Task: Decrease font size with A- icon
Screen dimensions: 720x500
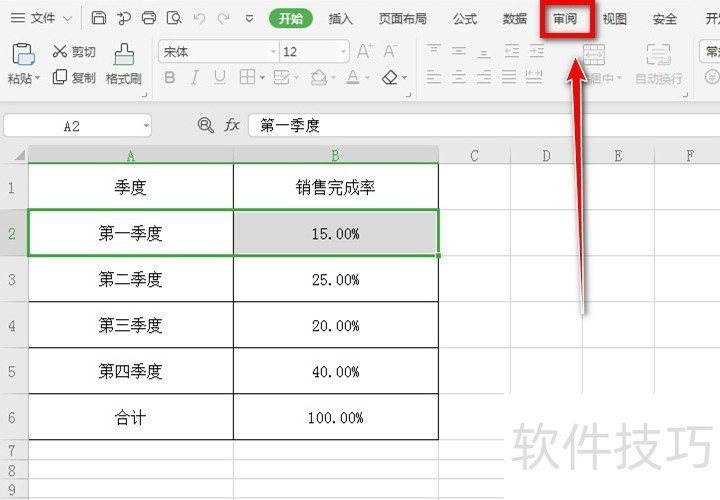Action: 390,51
